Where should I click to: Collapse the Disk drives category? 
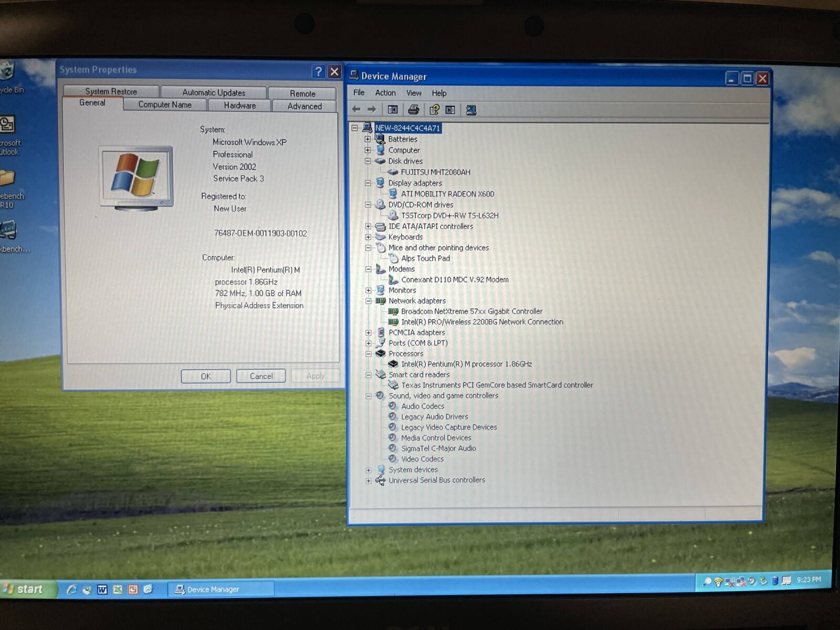pyautogui.click(x=368, y=161)
